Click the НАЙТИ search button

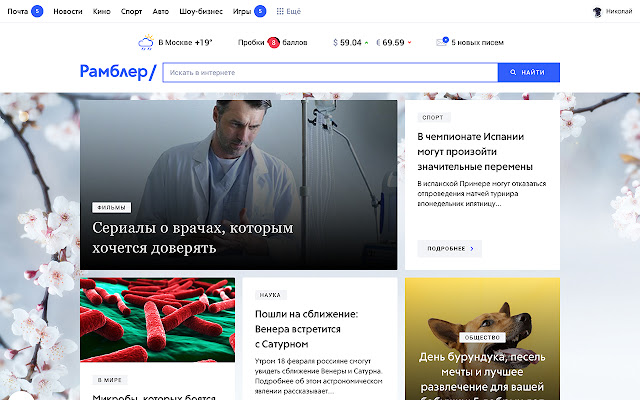529,72
